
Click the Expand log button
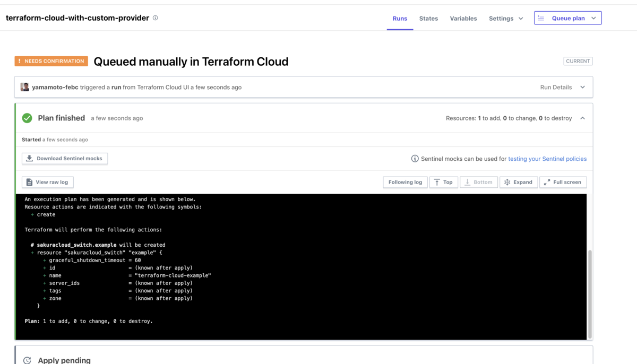[x=518, y=182]
